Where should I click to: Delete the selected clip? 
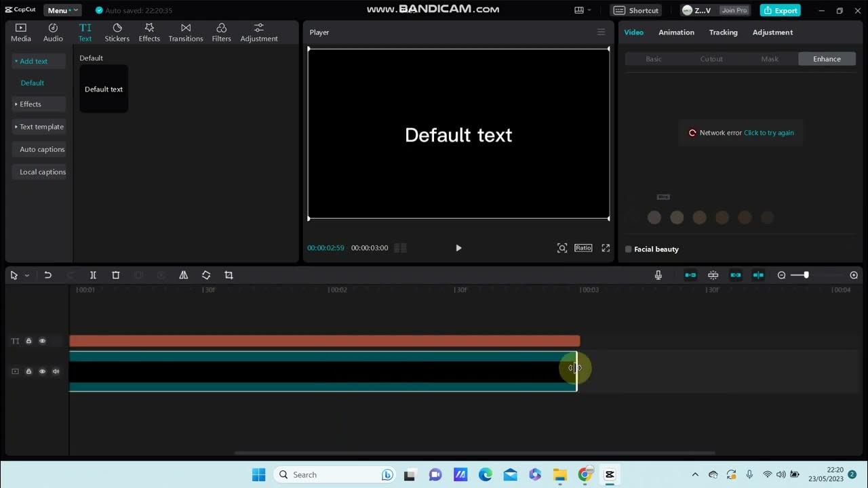(116, 275)
